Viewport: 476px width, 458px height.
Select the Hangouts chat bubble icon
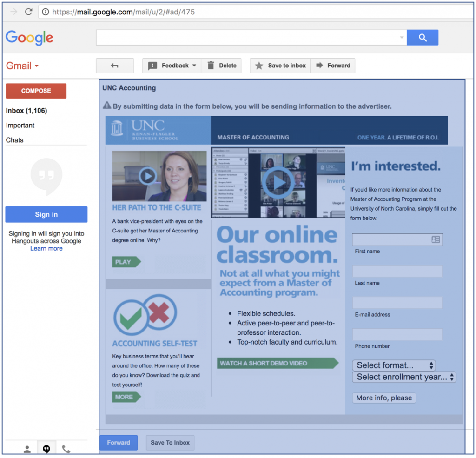pos(46,448)
